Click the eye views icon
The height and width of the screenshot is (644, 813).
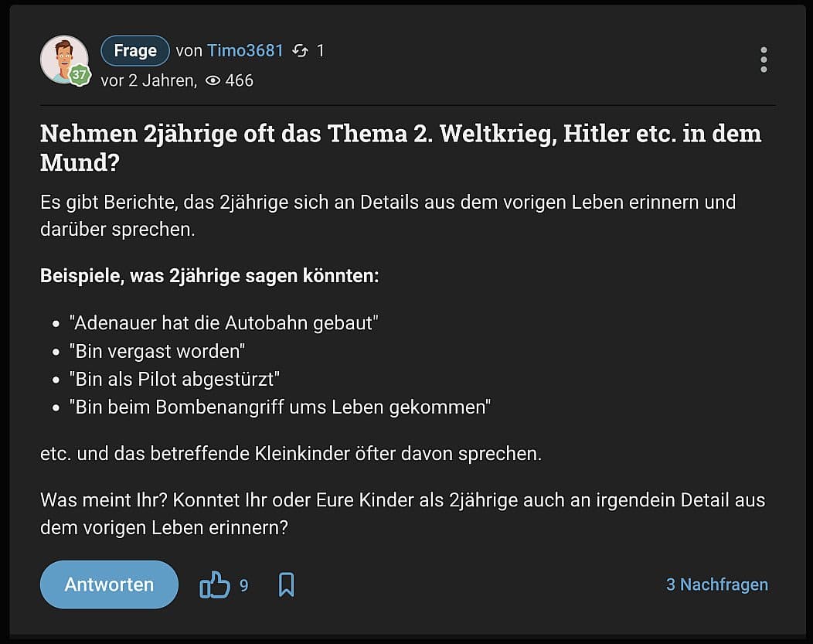[x=213, y=80]
